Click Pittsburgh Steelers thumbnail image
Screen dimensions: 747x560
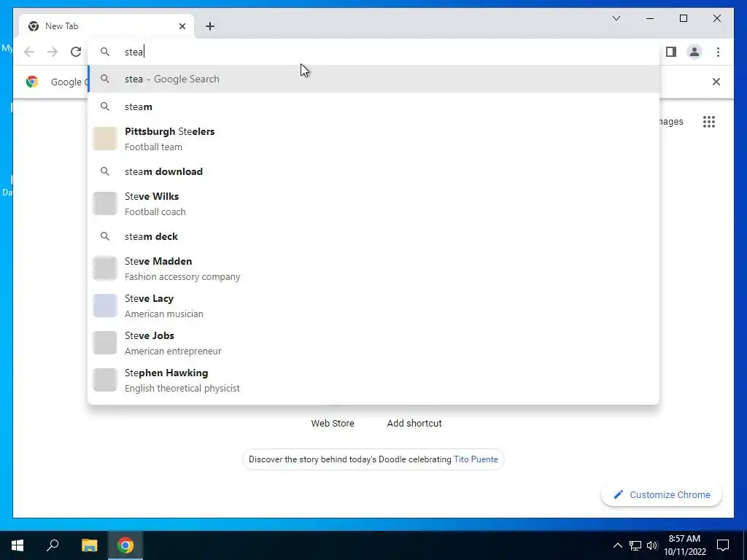click(x=105, y=139)
